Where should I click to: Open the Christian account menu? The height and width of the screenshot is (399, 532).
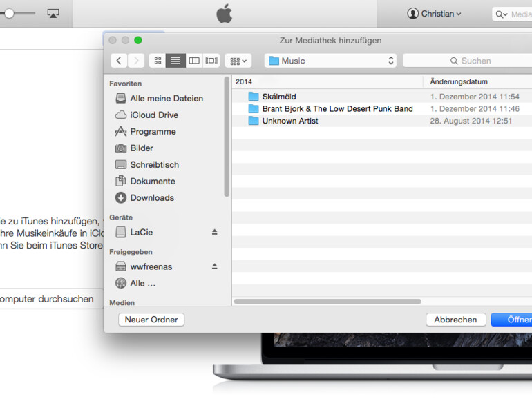pyautogui.click(x=434, y=14)
